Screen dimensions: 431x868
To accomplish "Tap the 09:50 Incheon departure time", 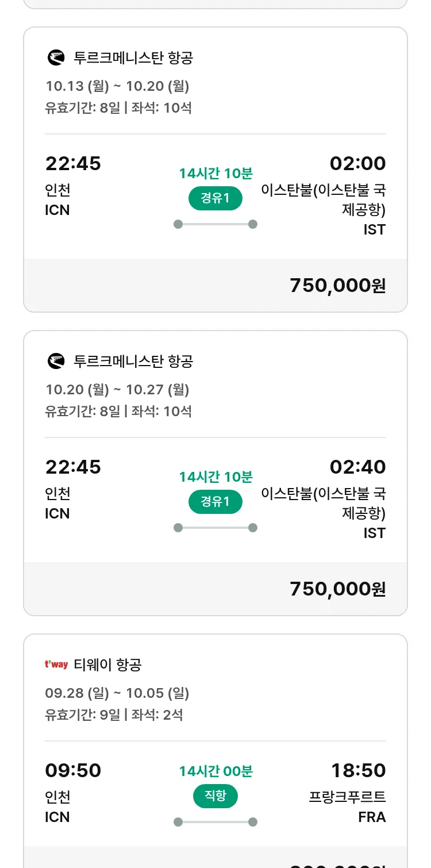I will [x=73, y=770].
